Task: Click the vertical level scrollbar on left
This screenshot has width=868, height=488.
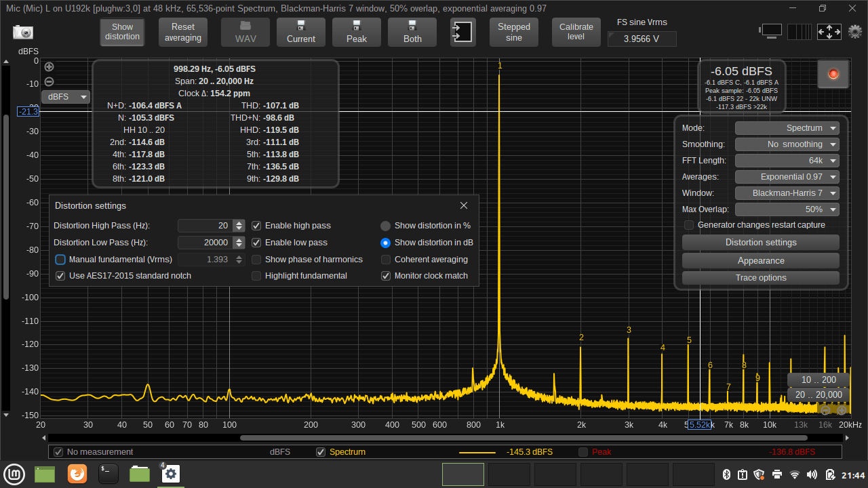Action: tap(6, 207)
